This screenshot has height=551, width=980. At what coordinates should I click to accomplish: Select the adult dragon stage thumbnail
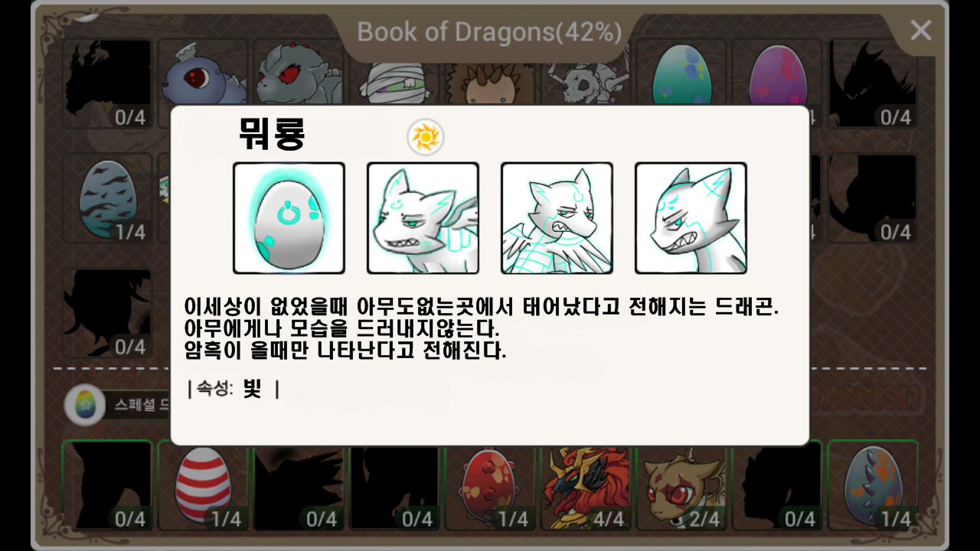coord(691,218)
